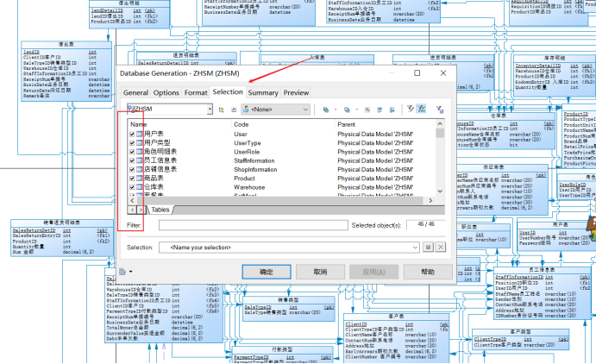Image resolution: width=596 pixels, height=364 pixels.
Task: Maximize the Database Generation dialog
Action: [417, 73]
